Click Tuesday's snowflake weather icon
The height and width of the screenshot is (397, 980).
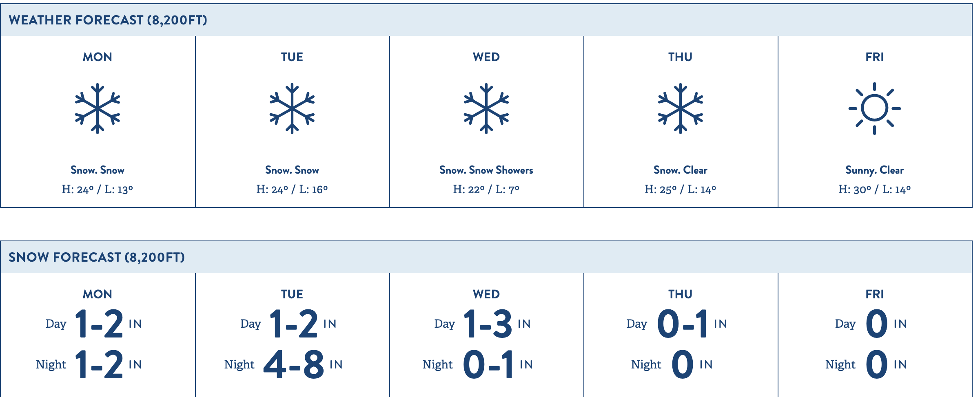(292, 108)
